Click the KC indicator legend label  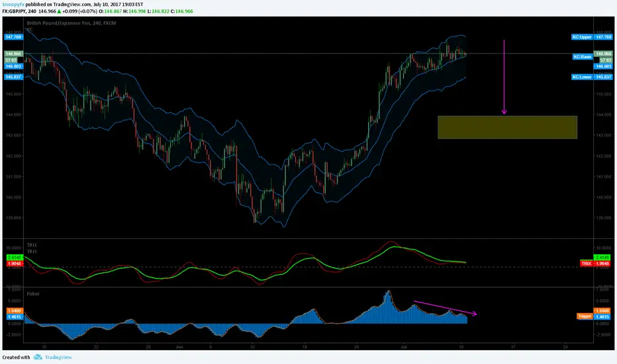pos(30,30)
